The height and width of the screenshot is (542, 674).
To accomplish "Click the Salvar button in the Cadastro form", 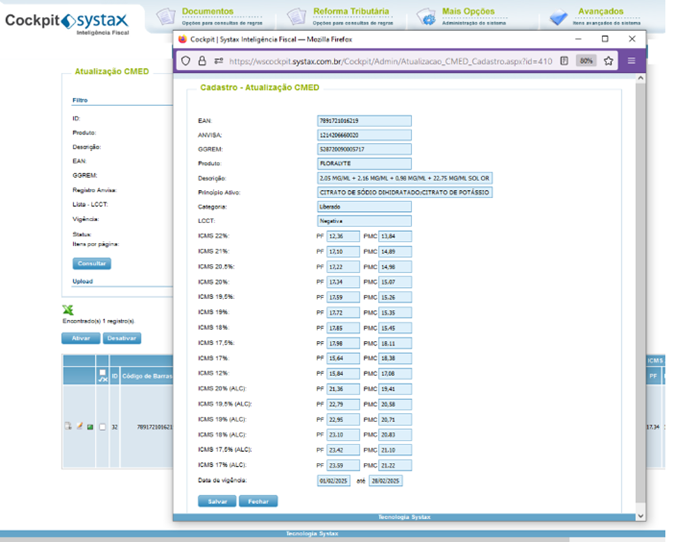I will 217,501.
